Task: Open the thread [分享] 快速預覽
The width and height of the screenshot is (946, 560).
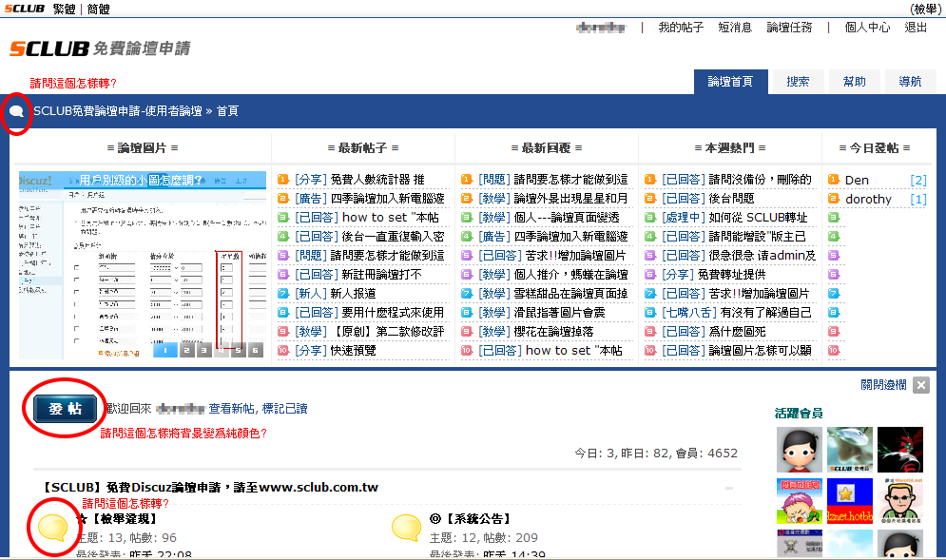Action: 336,350
